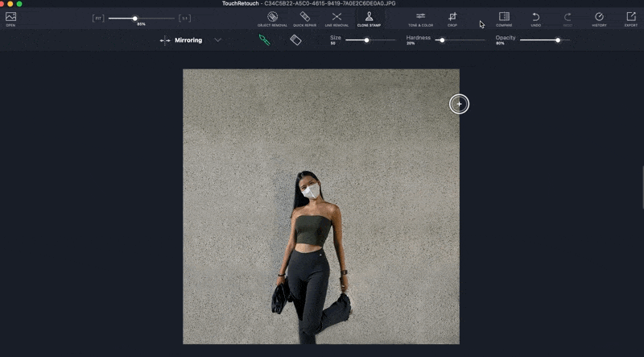This screenshot has height=357, width=644.
Task: Open the Mirroring mode dropdown
Action: pos(218,40)
